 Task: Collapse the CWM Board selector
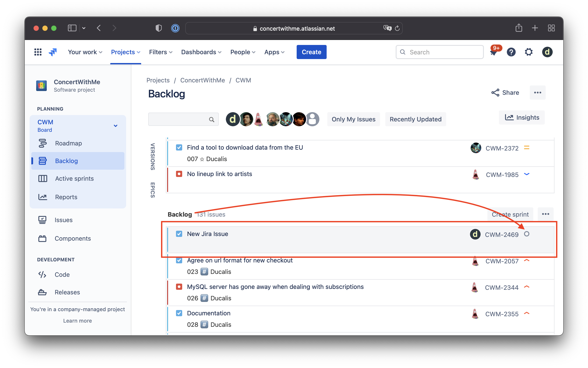point(115,126)
